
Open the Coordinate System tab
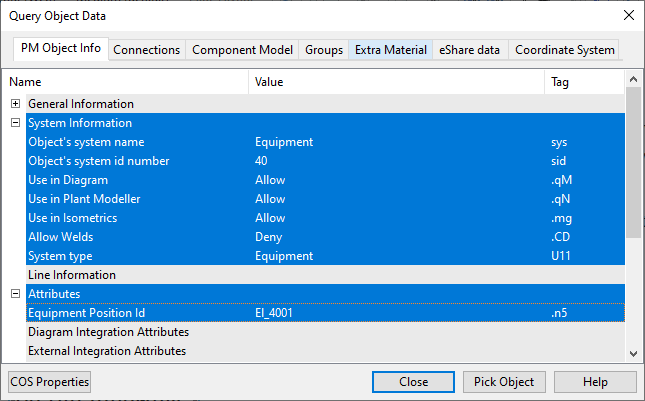(x=564, y=50)
